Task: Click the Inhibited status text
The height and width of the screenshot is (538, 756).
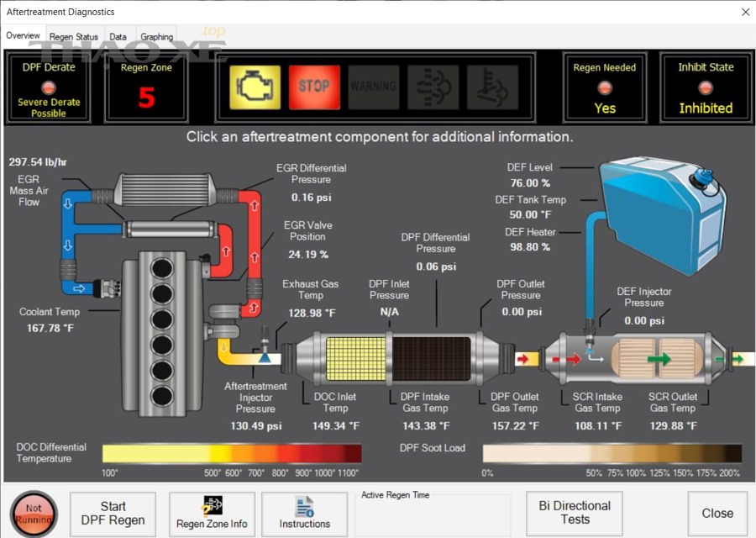Action: (x=706, y=108)
